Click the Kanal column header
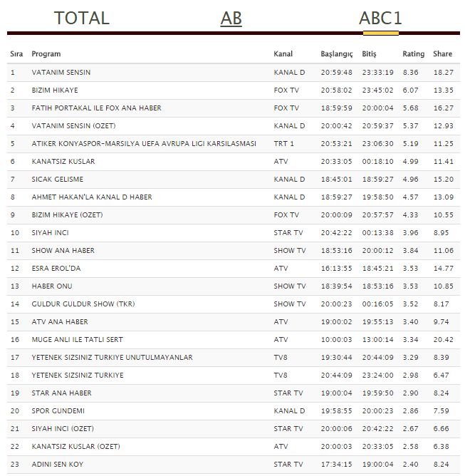Image resolution: width=465 pixels, height=476 pixels. tap(283, 54)
